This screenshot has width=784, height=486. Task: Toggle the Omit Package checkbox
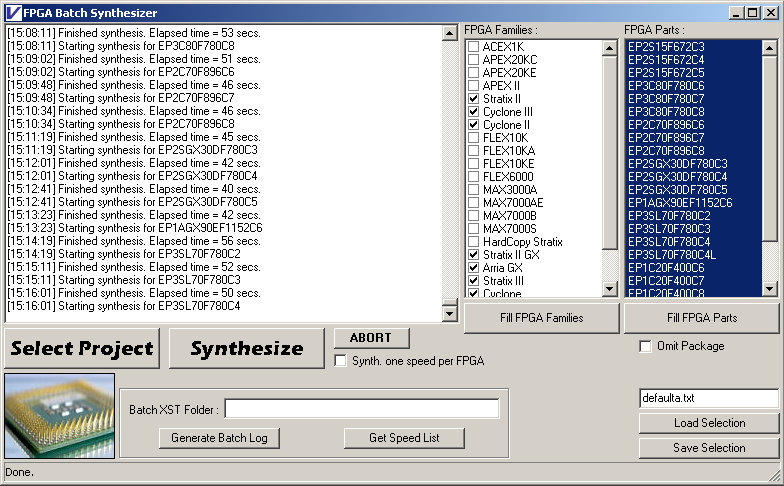pyautogui.click(x=646, y=346)
